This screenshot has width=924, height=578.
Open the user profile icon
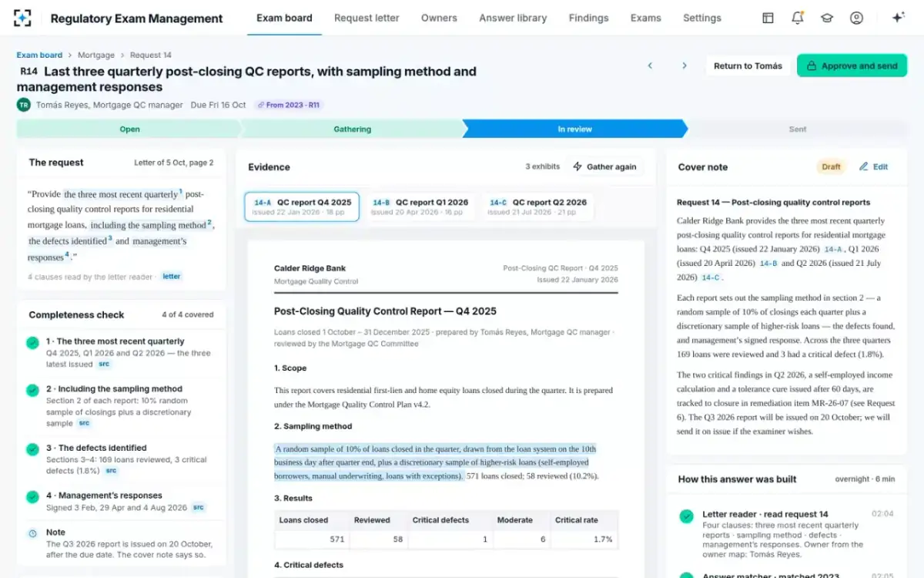pyautogui.click(x=856, y=18)
